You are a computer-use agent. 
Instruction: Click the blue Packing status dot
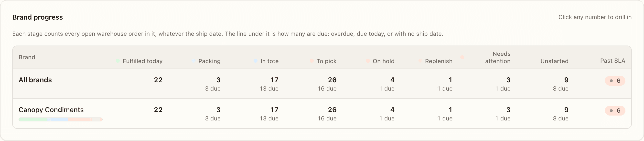[x=193, y=61]
